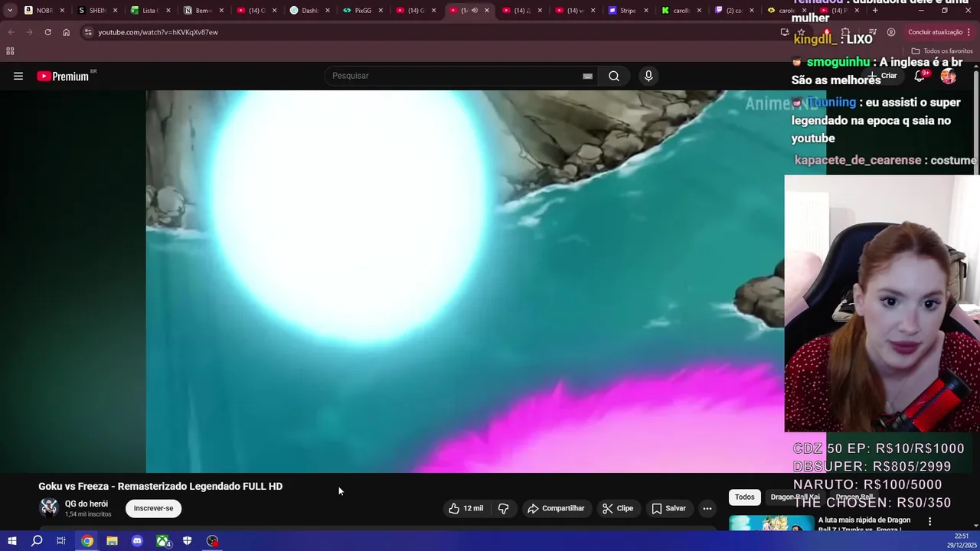
Task: Share the video via Compartilhar
Action: pyautogui.click(x=556, y=508)
